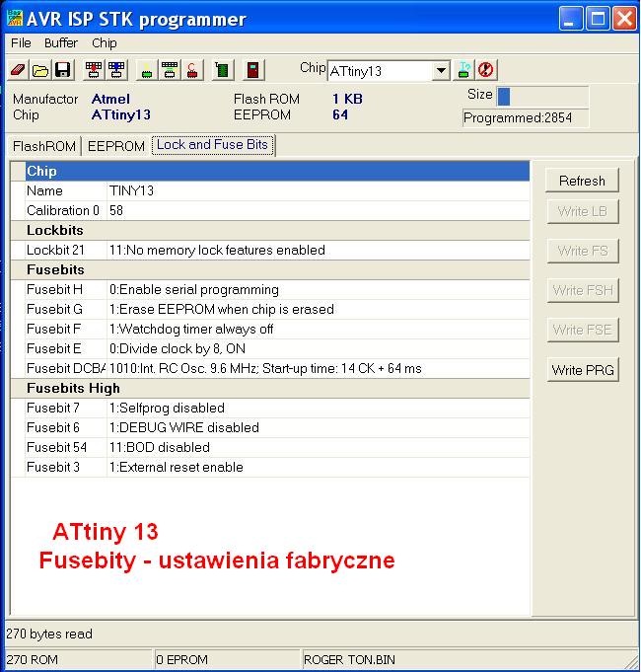
Task: Click the green verify chip icon
Action: 170,69
